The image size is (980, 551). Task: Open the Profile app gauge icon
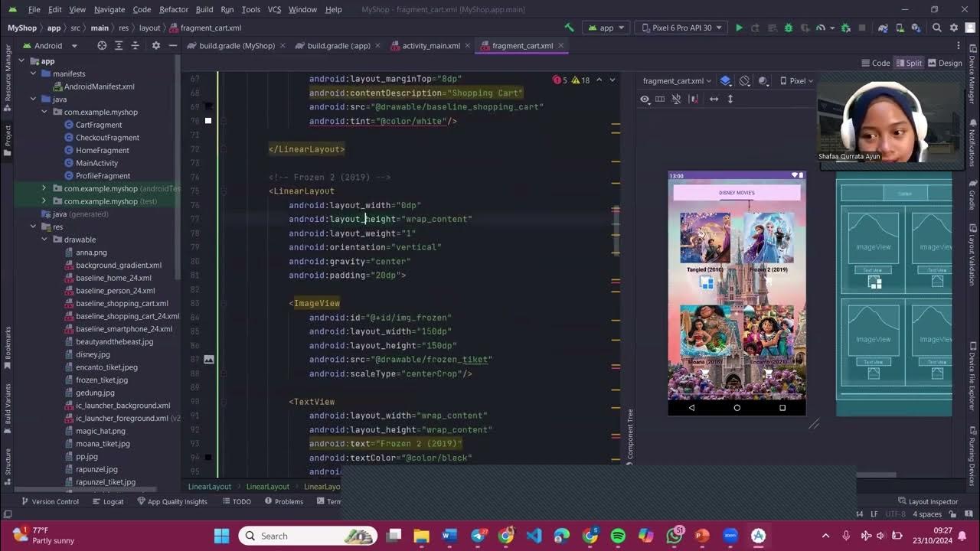click(x=821, y=28)
